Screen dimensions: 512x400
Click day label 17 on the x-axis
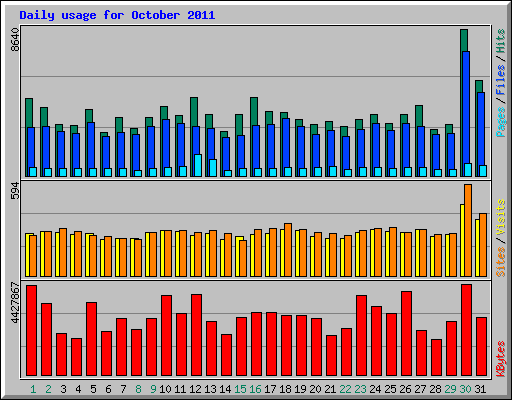[x=270, y=389]
